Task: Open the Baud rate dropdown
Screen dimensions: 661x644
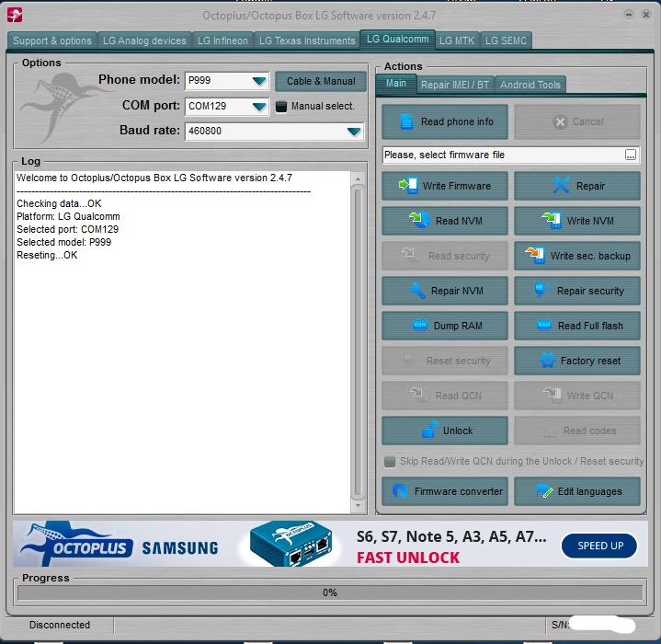Action: point(353,132)
